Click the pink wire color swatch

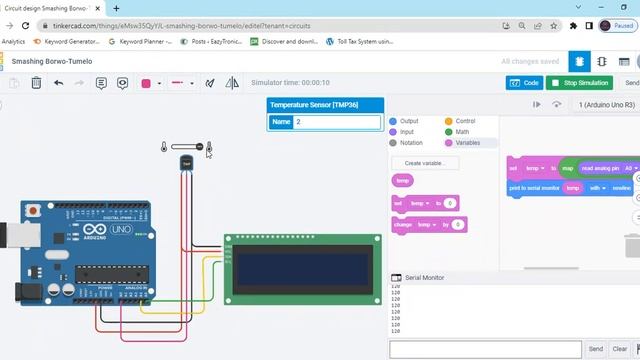click(146, 83)
